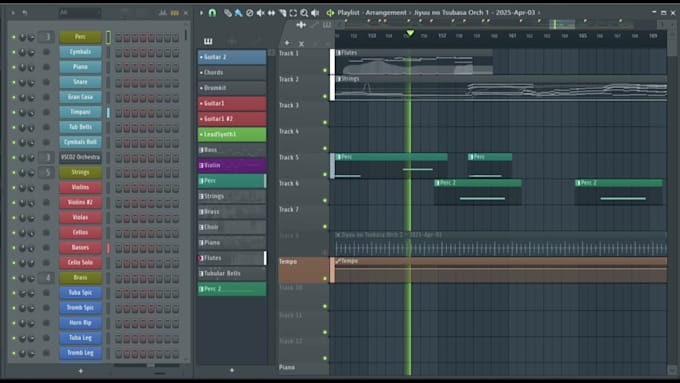Click the menu icon on the Tempo clip

point(338,261)
